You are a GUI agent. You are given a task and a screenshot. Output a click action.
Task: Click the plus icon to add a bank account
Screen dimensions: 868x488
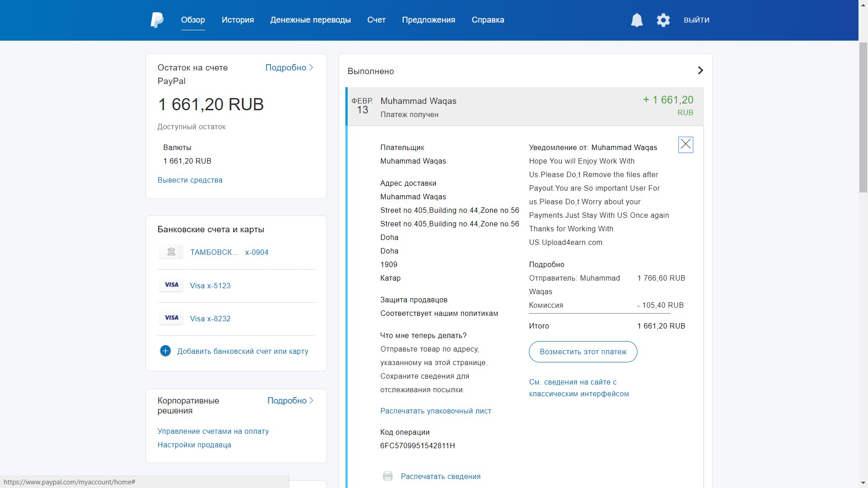[x=165, y=351]
